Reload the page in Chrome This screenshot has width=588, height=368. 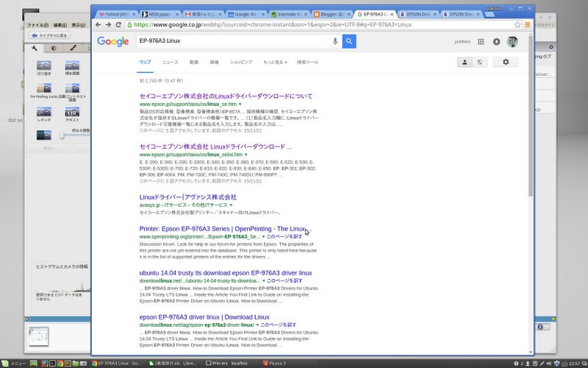[x=118, y=25]
